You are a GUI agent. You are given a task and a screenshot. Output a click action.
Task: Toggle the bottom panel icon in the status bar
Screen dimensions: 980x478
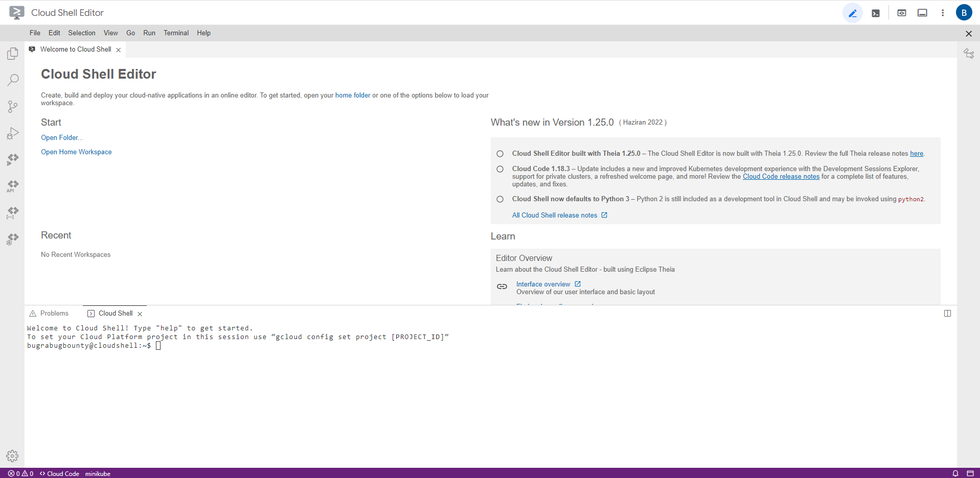click(x=970, y=473)
